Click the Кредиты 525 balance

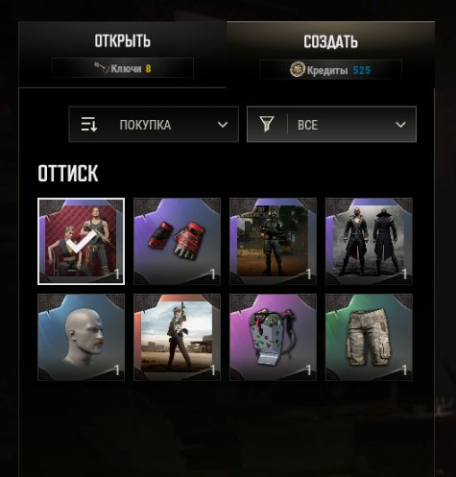click(330, 70)
